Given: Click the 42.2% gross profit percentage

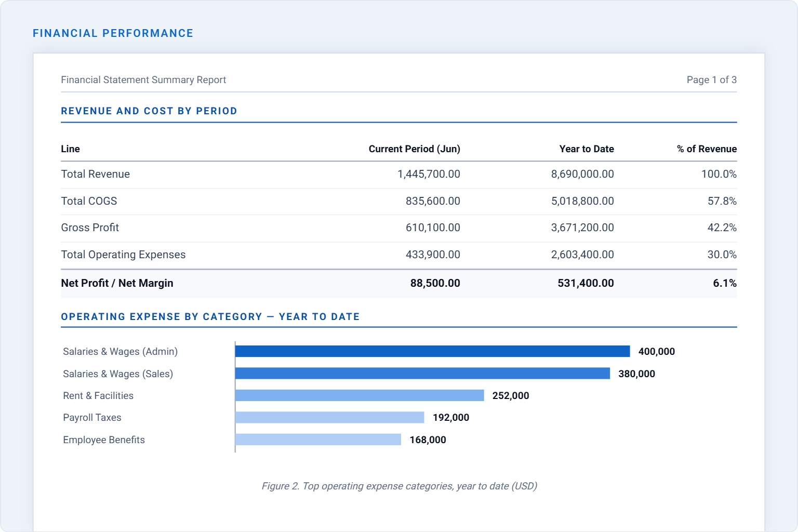Looking at the screenshot, I should [722, 228].
